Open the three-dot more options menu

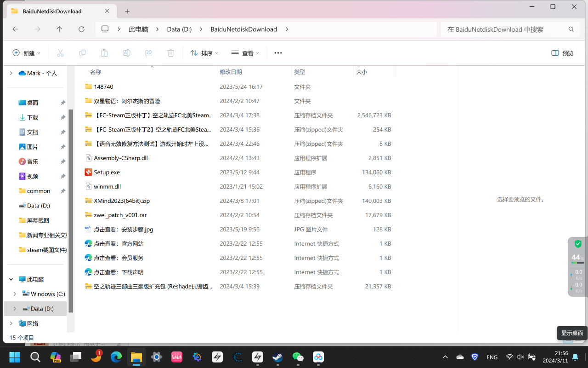[x=278, y=53]
